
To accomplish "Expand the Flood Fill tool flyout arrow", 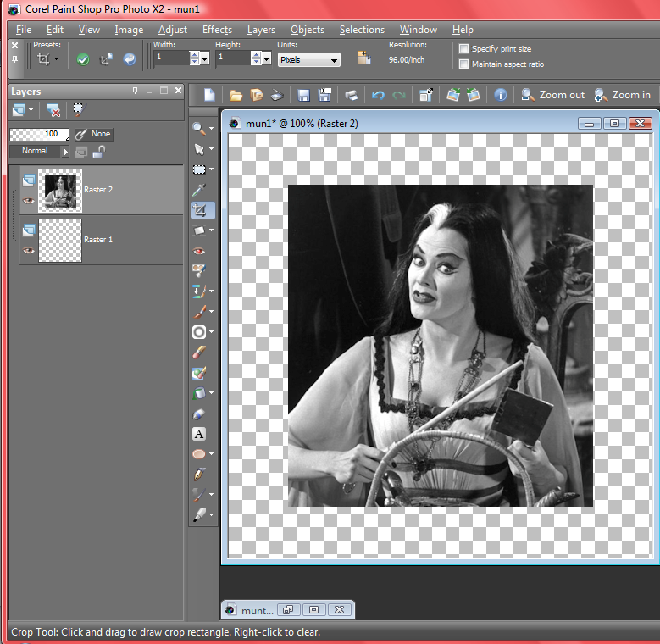I will tap(211, 393).
